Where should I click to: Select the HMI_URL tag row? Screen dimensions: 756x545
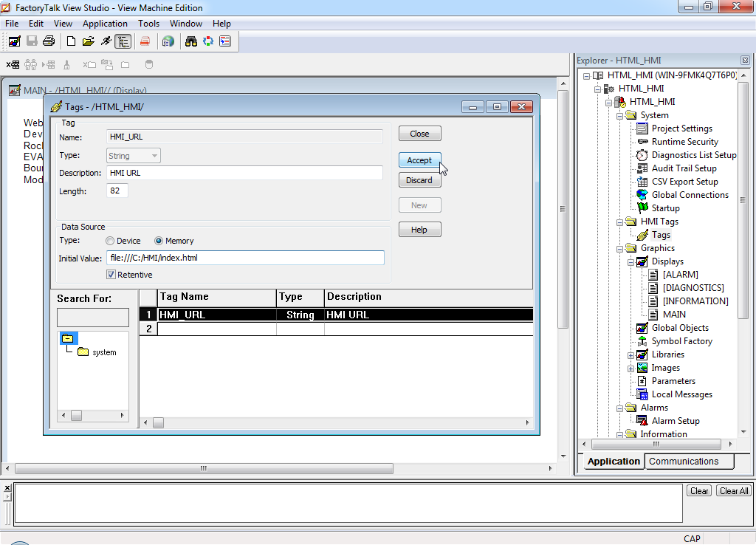click(x=336, y=315)
